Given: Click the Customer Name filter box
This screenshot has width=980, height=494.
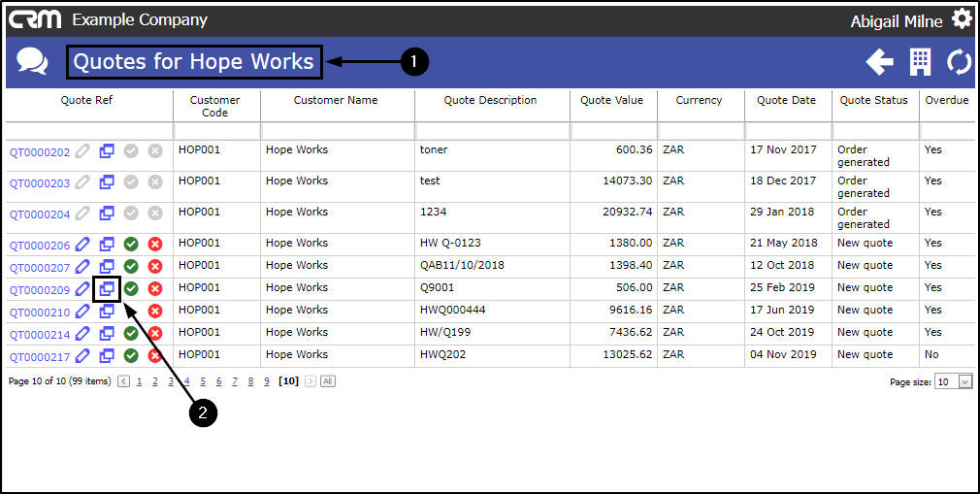Looking at the screenshot, I should [x=338, y=131].
